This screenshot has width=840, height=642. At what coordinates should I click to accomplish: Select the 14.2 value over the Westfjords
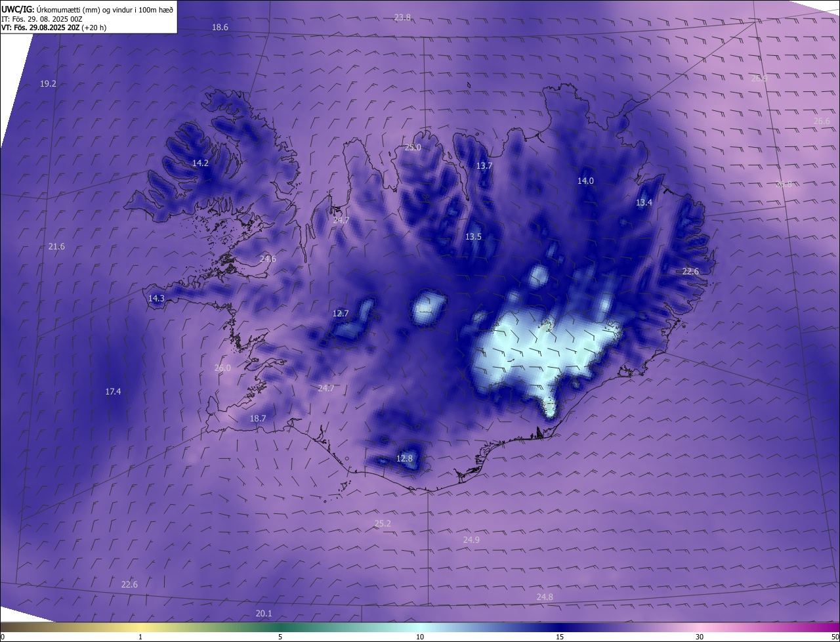click(200, 163)
